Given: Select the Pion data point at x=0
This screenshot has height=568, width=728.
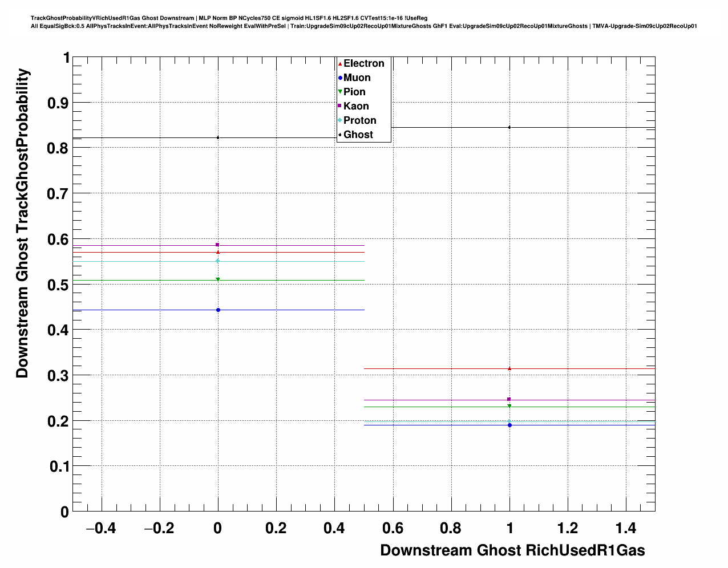Looking at the screenshot, I should [x=218, y=279].
